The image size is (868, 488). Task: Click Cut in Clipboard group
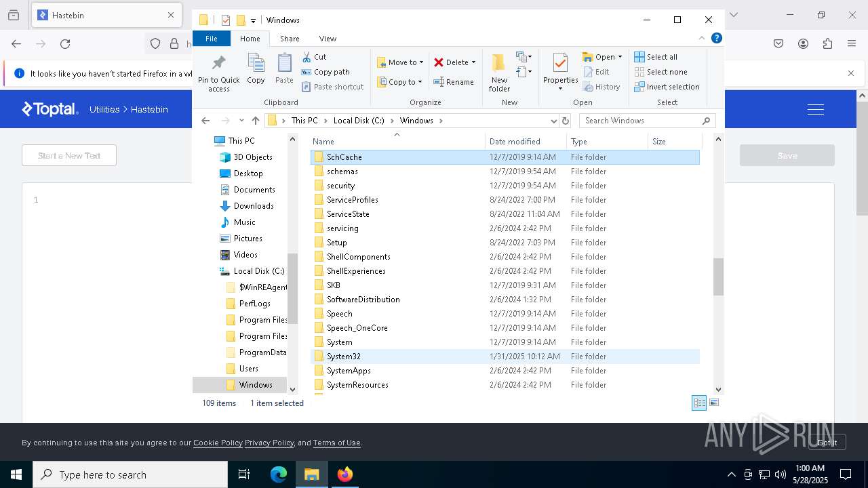point(314,57)
